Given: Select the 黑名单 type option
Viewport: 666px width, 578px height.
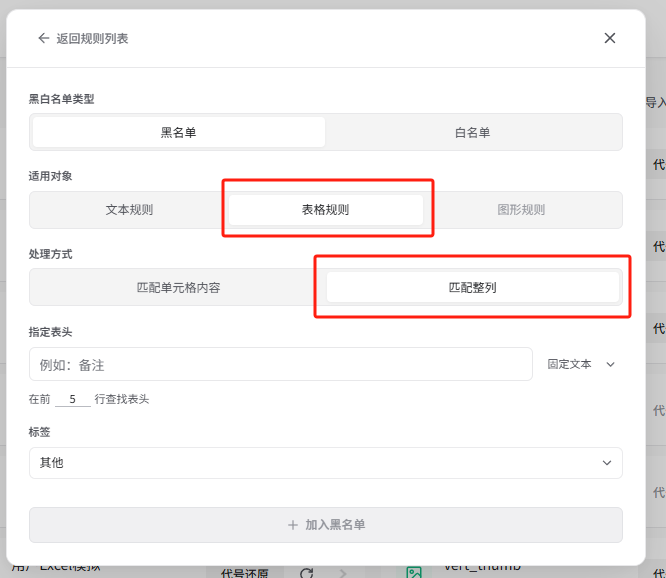Looking at the screenshot, I should tap(179, 133).
